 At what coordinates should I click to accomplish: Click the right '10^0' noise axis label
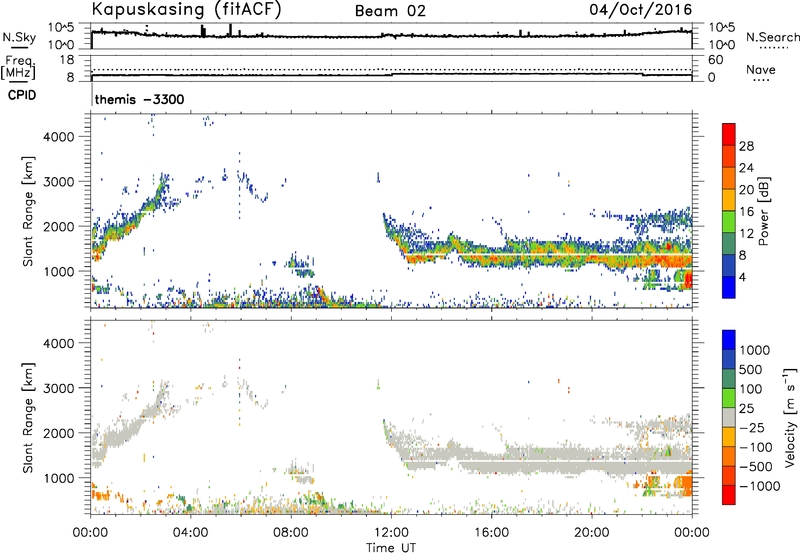coord(721,45)
